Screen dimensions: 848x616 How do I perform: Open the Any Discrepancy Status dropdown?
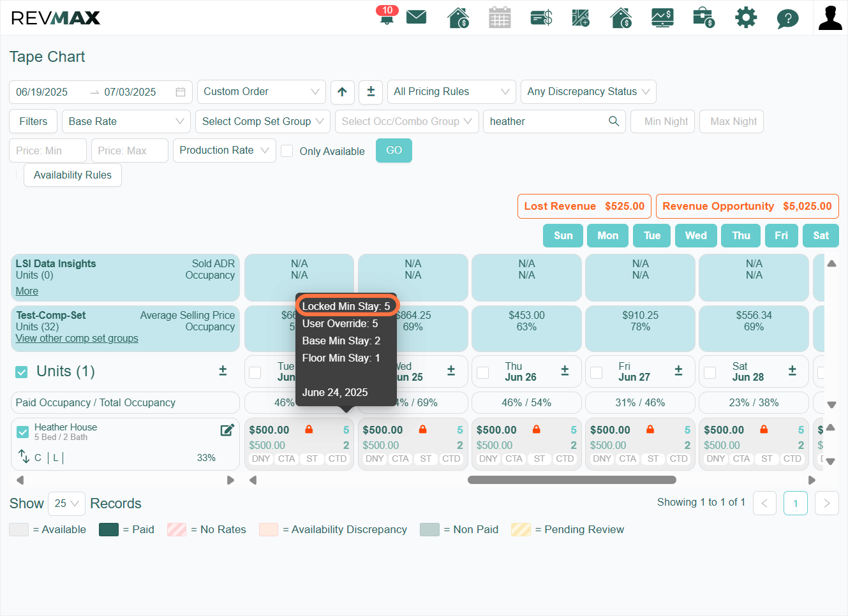588,92
